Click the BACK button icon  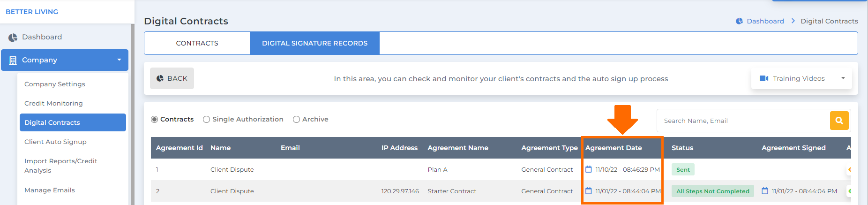pyautogui.click(x=160, y=78)
